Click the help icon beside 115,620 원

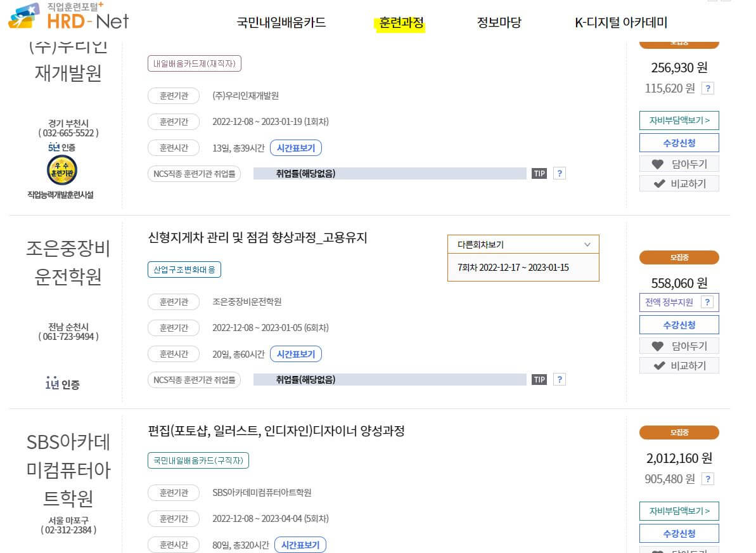click(707, 88)
